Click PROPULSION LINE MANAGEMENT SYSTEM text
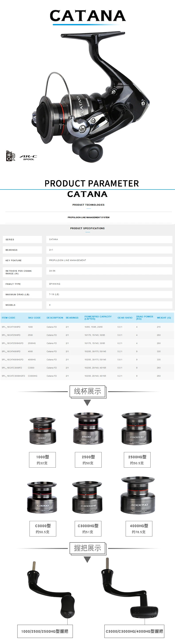175x644 pixels. 89,217
